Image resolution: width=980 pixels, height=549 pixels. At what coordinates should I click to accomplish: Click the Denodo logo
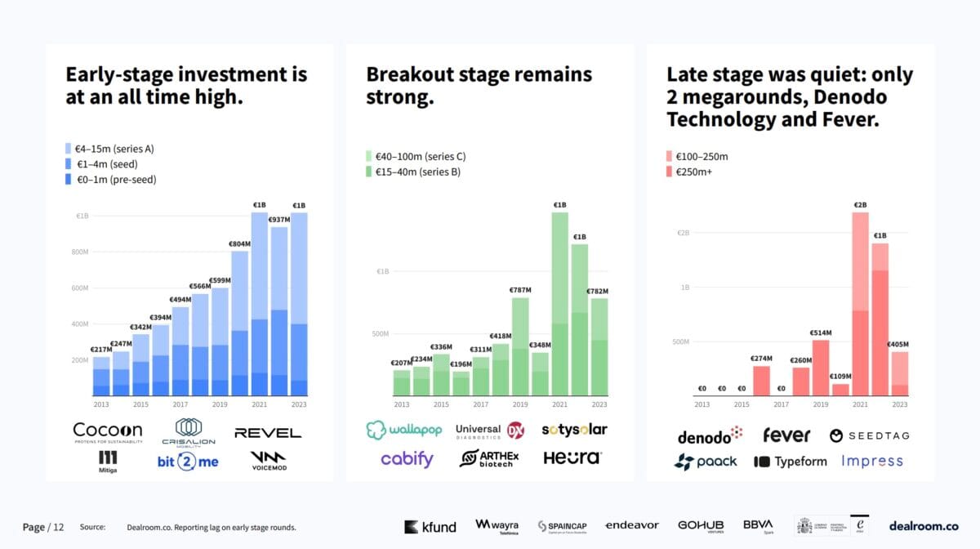[710, 435]
